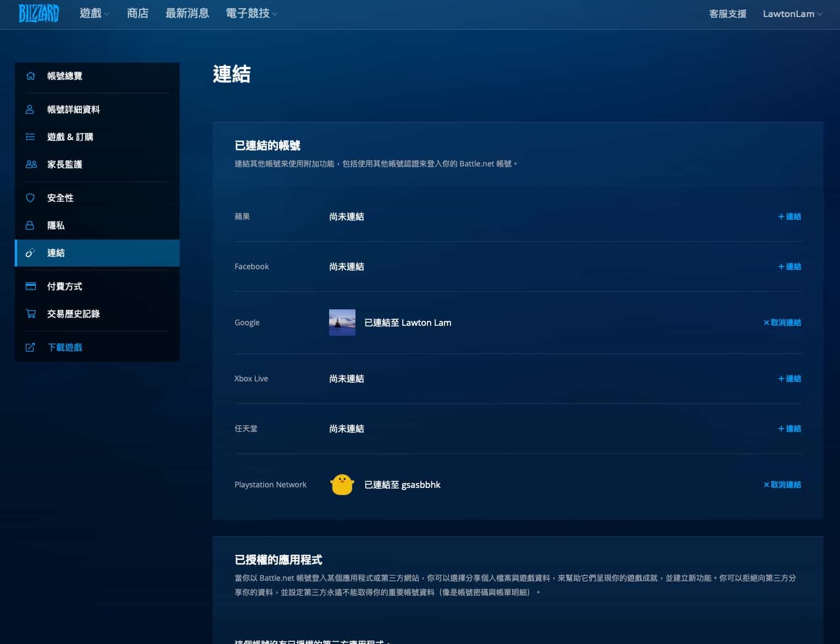Link the Xbox Live account
840x644 pixels.
pos(789,379)
